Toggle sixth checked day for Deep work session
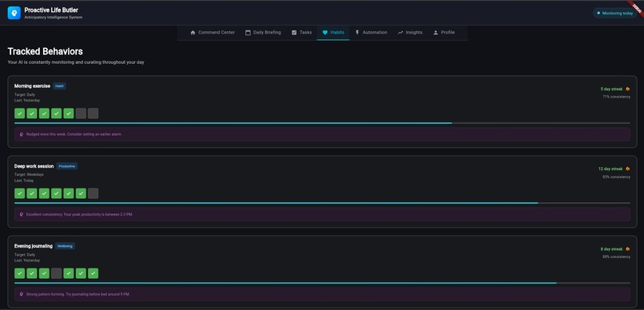The width and height of the screenshot is (644, 310). [x=81, y=193]
